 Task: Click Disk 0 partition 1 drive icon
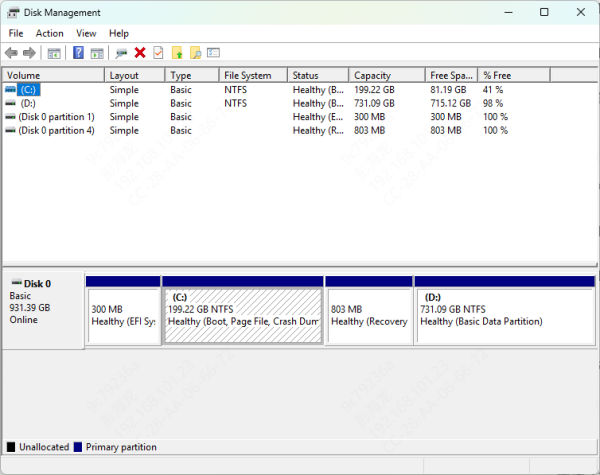pyautogui.click(x=10, y=117)
